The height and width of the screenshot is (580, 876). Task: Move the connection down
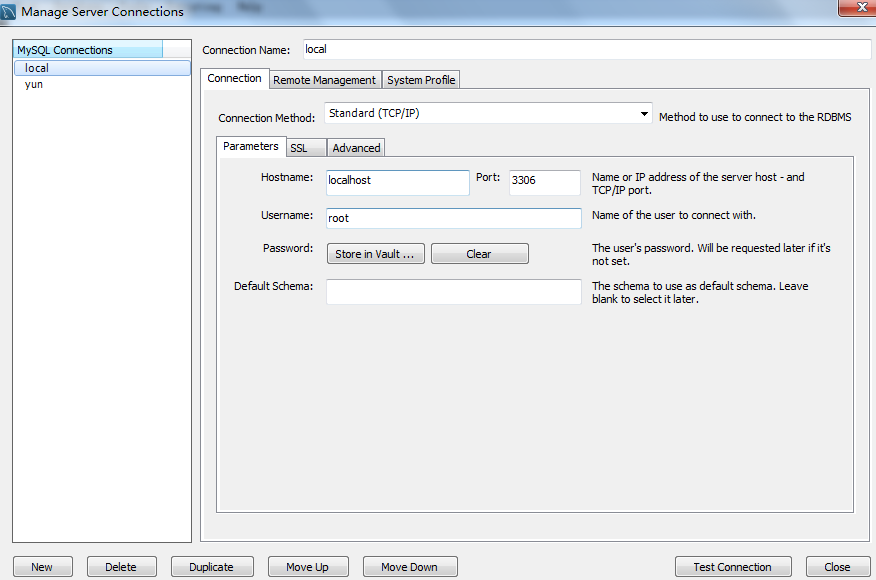pyautogui.click(x=410, y=567)
